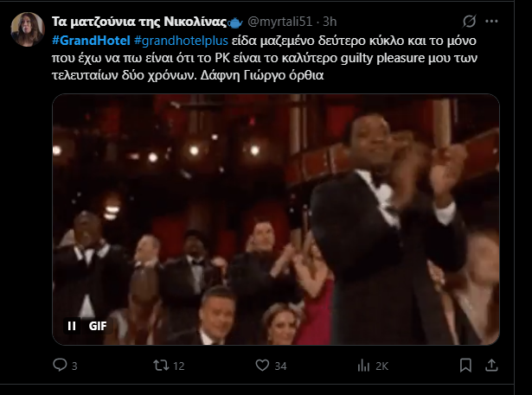Open Grok explain icon beside more menu
Image resolution: width=532 pixels, height=395 pixels.
[469, 22]
